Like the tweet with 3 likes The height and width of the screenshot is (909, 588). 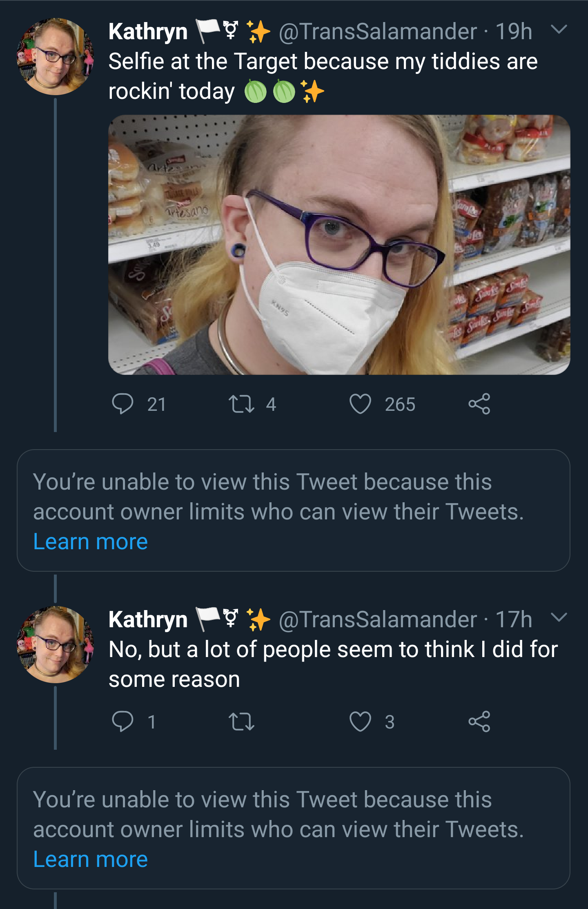tap(360, 722)
